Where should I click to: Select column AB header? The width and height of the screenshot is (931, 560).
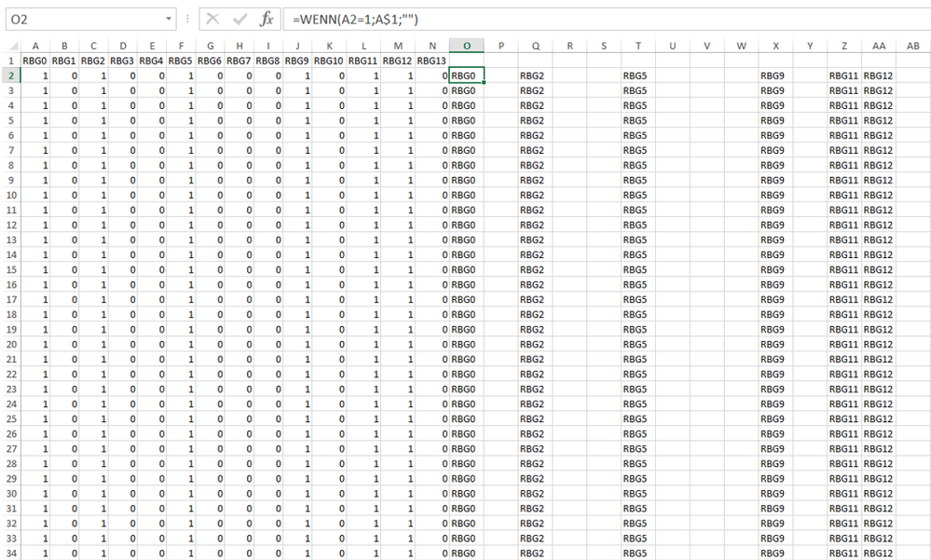coord(912,46)
